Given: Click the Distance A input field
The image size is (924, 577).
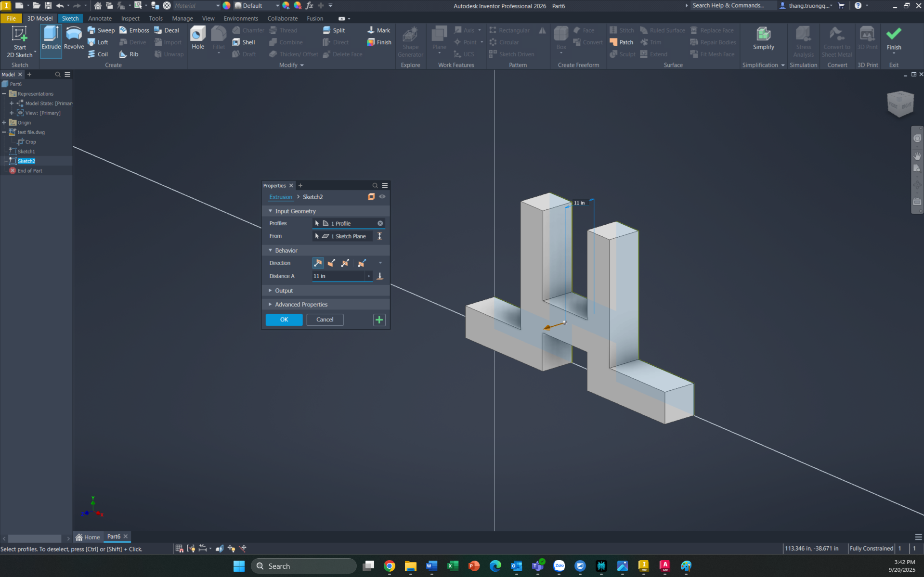Looking at the screenshot, I should click(x=338, y=276).
